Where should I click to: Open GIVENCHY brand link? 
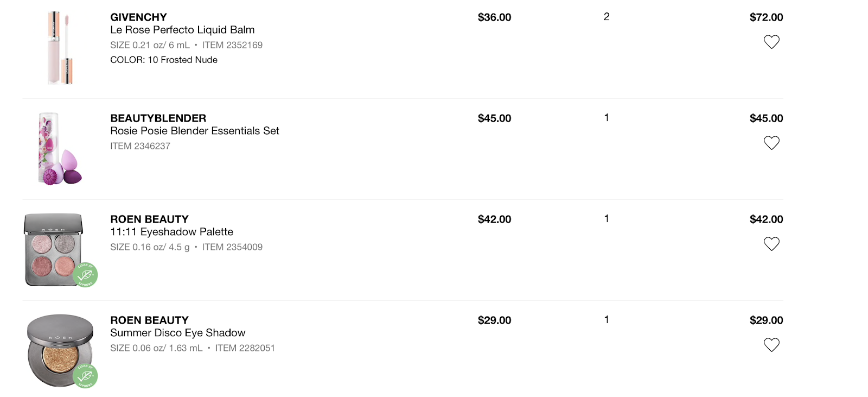(138, 17)
